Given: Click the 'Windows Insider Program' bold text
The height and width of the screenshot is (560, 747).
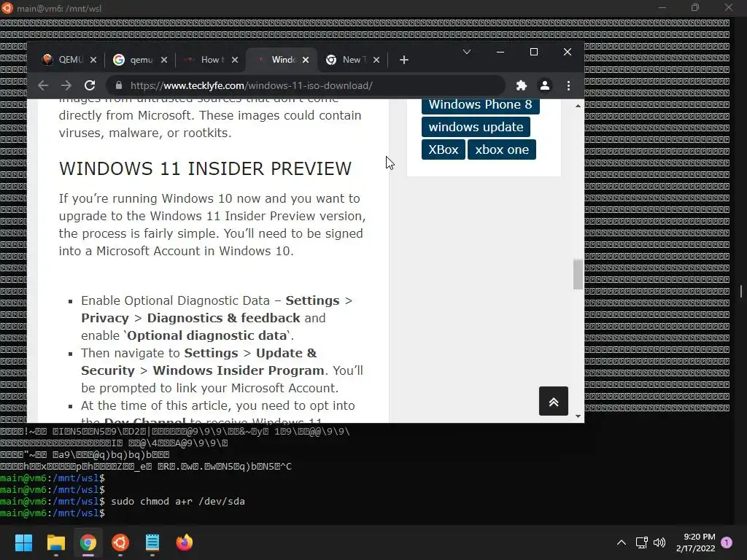Looking at the screenshot, I should [x=239, y=370].
